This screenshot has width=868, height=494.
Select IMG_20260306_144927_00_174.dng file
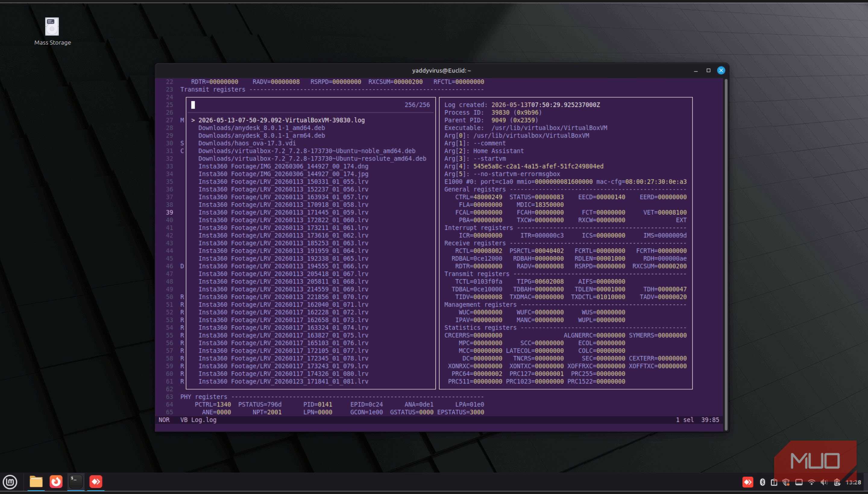283,166
